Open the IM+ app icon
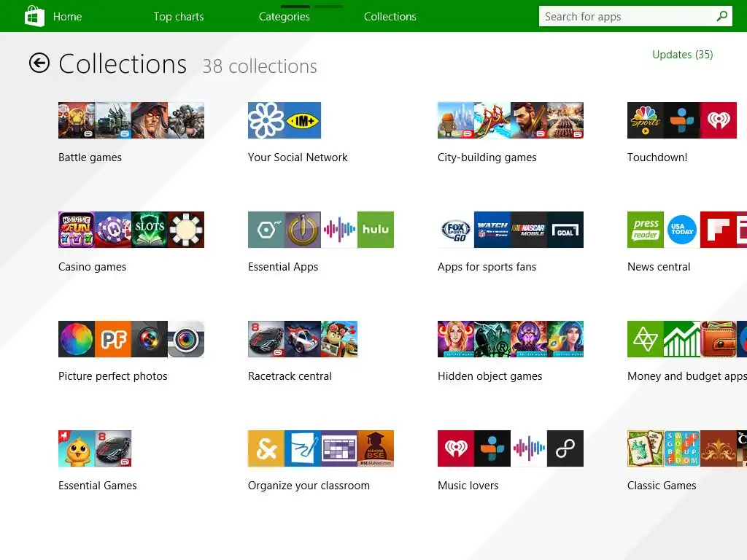This screenshot has height=560, width=747. [x=303, y=120]
